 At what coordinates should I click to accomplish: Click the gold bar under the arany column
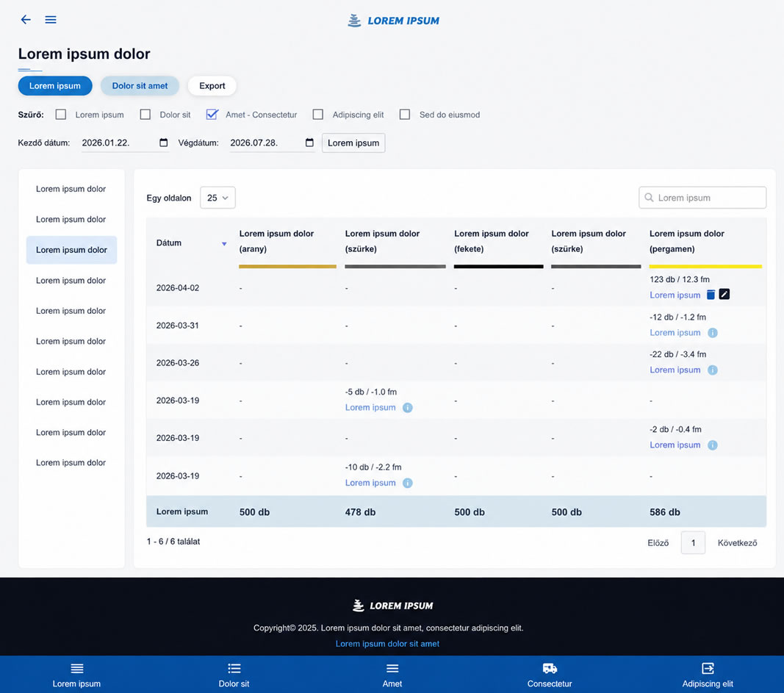pos(287,267)
